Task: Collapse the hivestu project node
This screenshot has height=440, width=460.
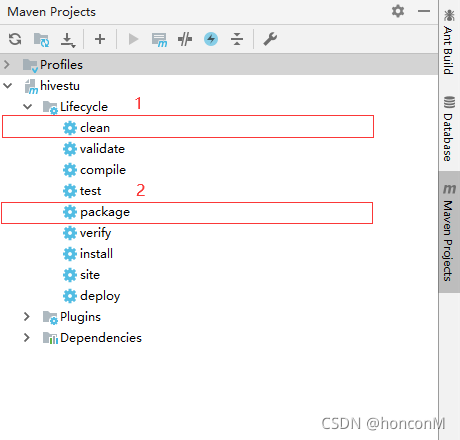Action: [7, 86]
